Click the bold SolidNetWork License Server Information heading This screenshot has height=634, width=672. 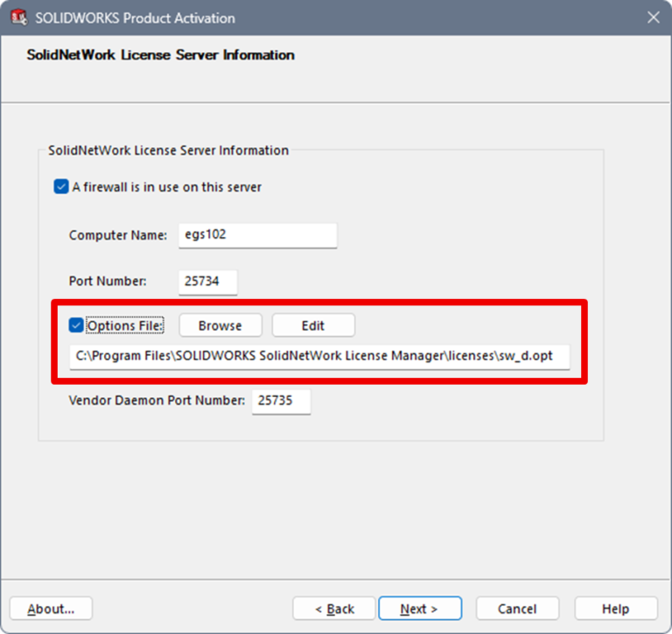click(161, 55)
